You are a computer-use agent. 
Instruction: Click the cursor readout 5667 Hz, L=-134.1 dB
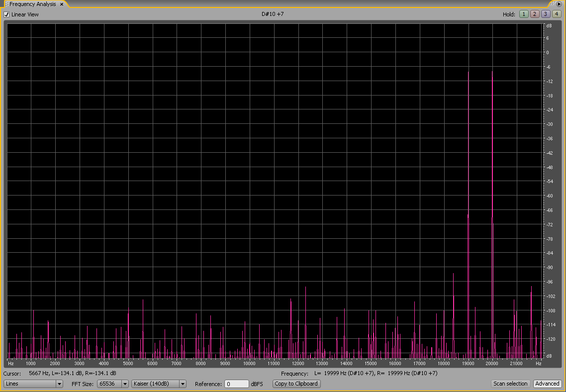[x=73, y=373]
